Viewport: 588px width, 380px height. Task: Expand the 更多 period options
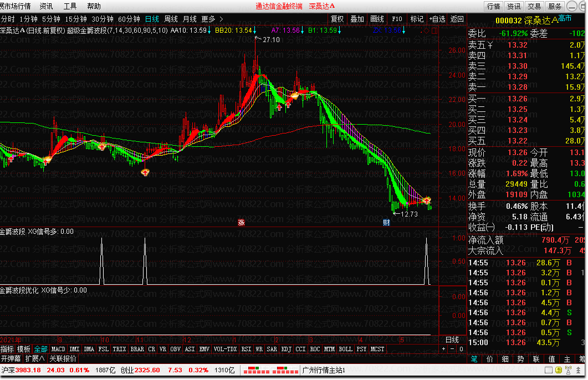click(212, 19)
